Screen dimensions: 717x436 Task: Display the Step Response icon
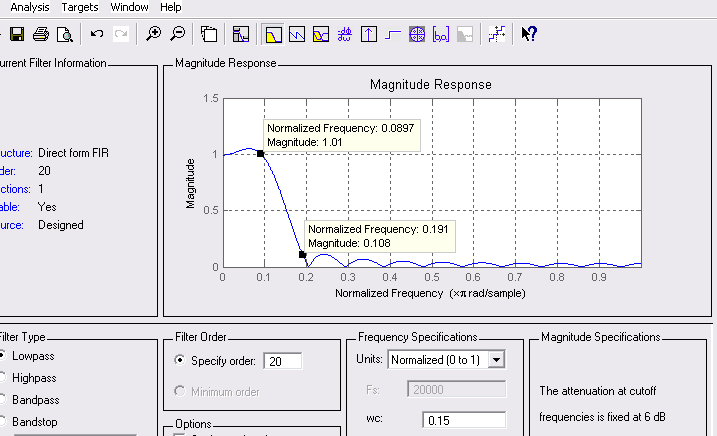[x=393, y=34]
